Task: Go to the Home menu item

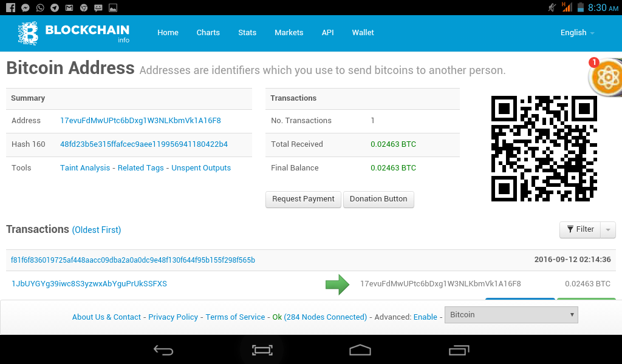Action: (x=168, y=33)
